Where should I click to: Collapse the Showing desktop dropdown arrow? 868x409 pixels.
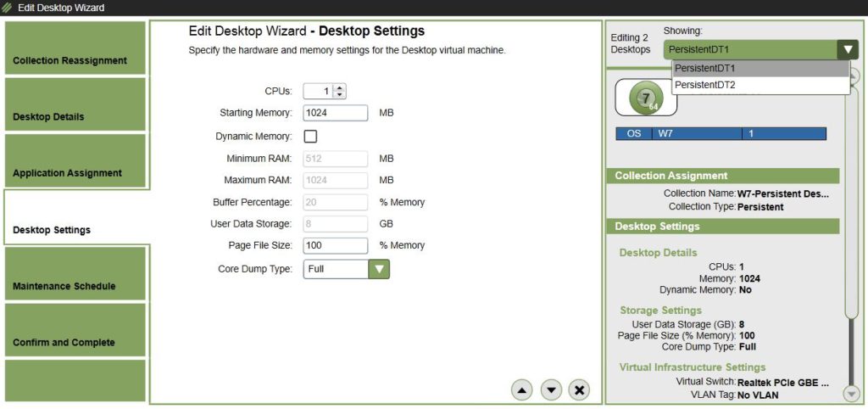pyautogui.click(x=848, y=50)
